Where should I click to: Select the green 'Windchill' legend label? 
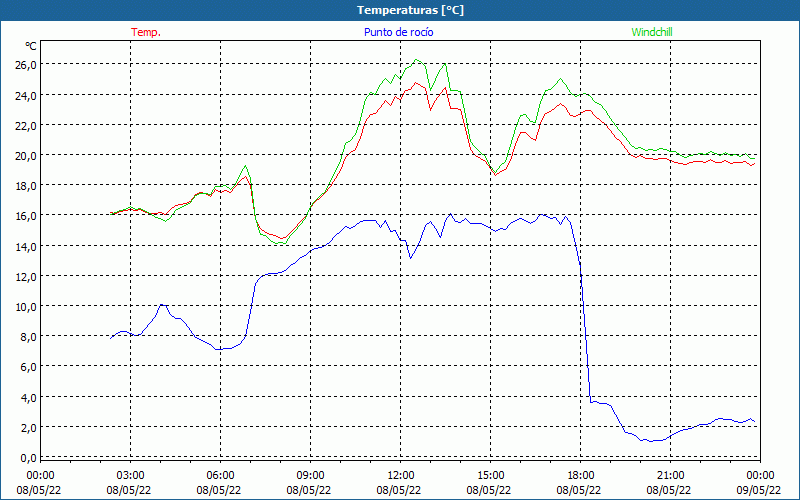tap(652, 32)
